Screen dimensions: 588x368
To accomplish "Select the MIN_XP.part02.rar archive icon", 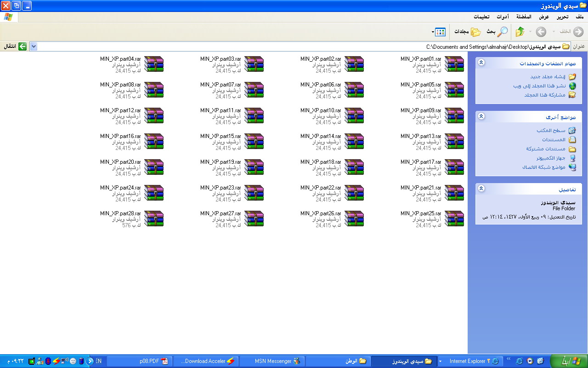I will click(354, 64).
